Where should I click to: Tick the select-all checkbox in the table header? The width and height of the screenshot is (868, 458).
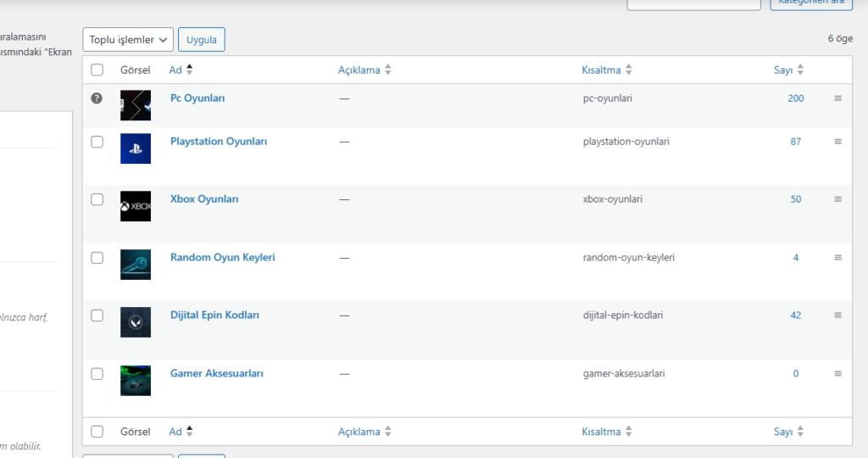[97, 70]
